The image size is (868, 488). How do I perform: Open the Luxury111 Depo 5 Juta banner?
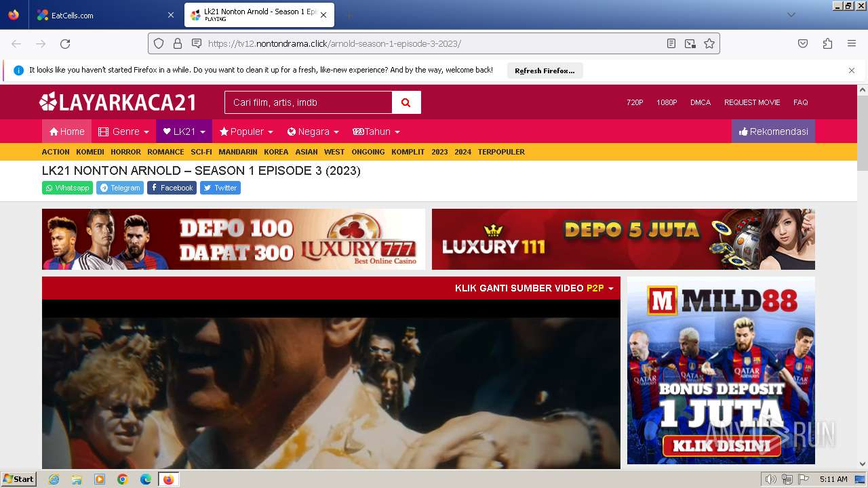623,239
